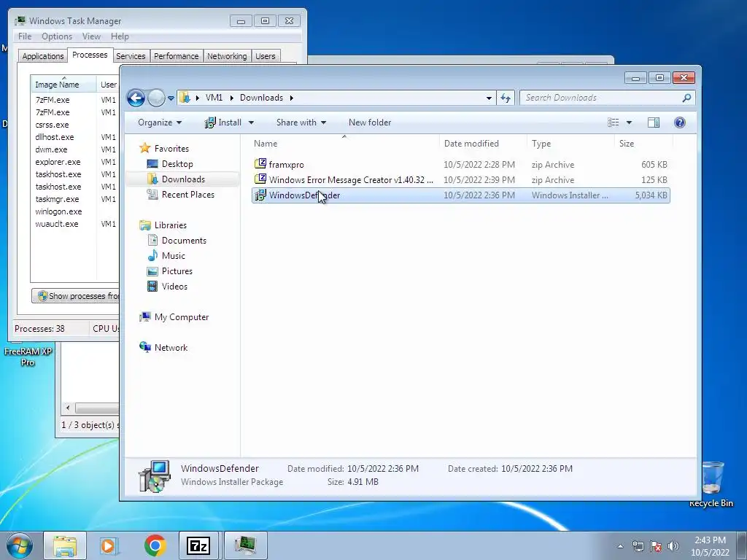
Task: Select taskmgr.exe process in Task Manager
Action: (x=57, y=199)
